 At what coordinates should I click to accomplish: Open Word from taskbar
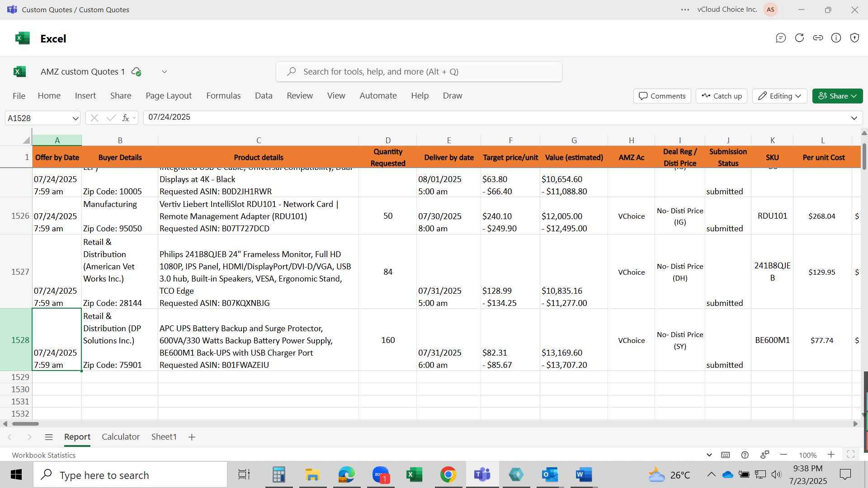[584, 475]
